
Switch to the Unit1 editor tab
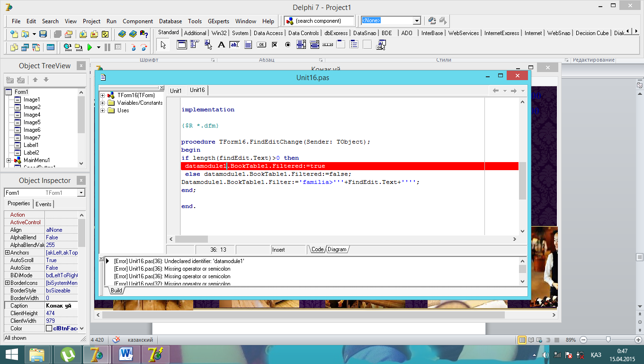coord(176,91)
